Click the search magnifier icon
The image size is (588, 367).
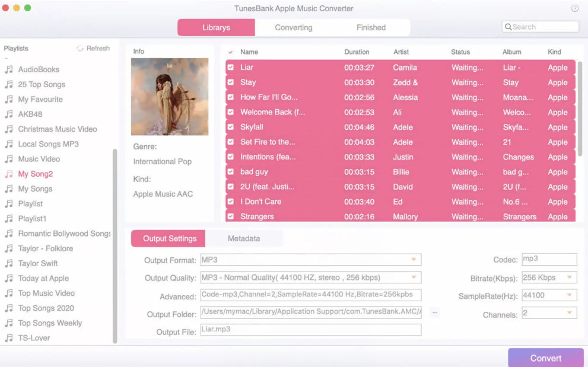pos(508,27)
